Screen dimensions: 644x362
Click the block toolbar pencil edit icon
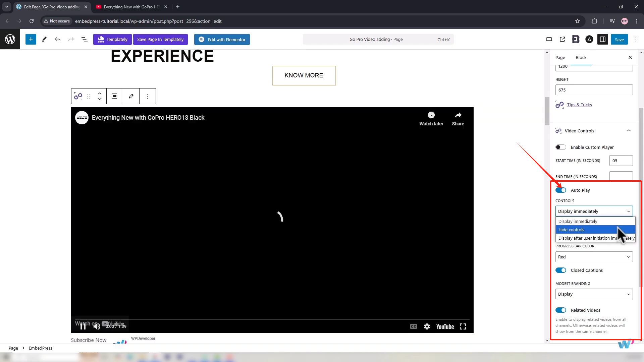click(131, 96)
